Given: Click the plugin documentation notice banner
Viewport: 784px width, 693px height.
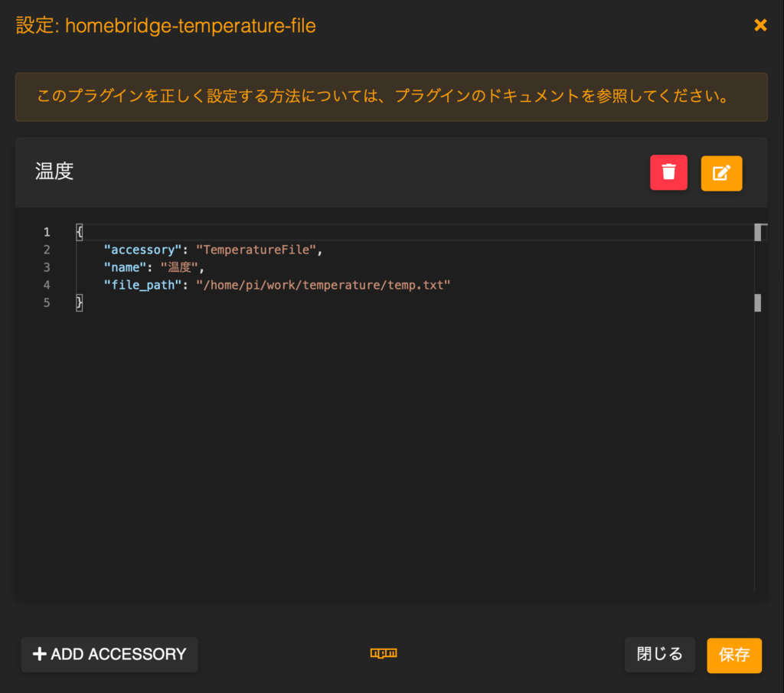Looking at the screenshot, I should point(391,96).
